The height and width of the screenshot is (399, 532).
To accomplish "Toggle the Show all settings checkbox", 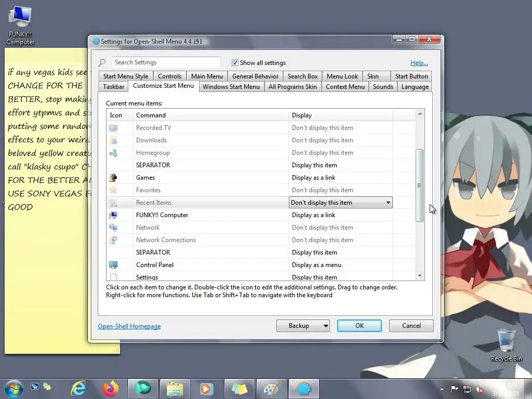I will [235, 62].
